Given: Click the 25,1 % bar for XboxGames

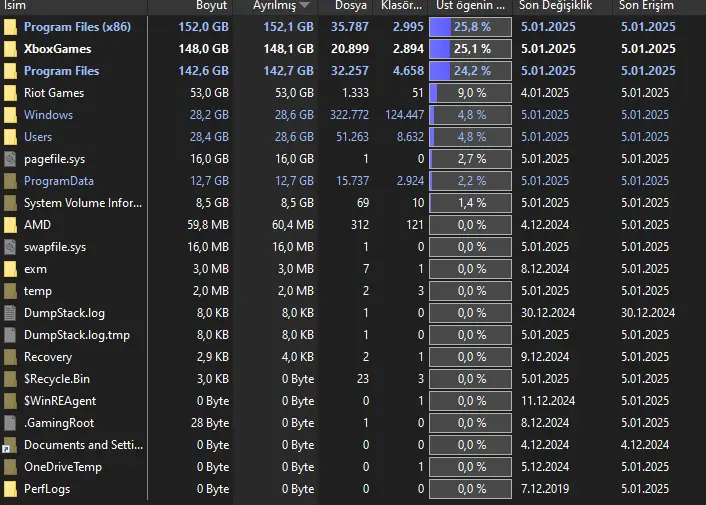Looking at the screenshot, I should [x=471, y=49].
